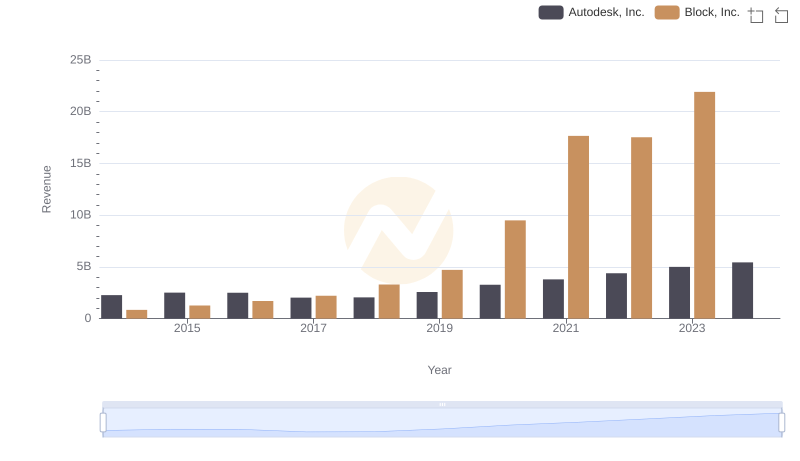Click the Autodesk 2016 revenue bar

[238, 305]
